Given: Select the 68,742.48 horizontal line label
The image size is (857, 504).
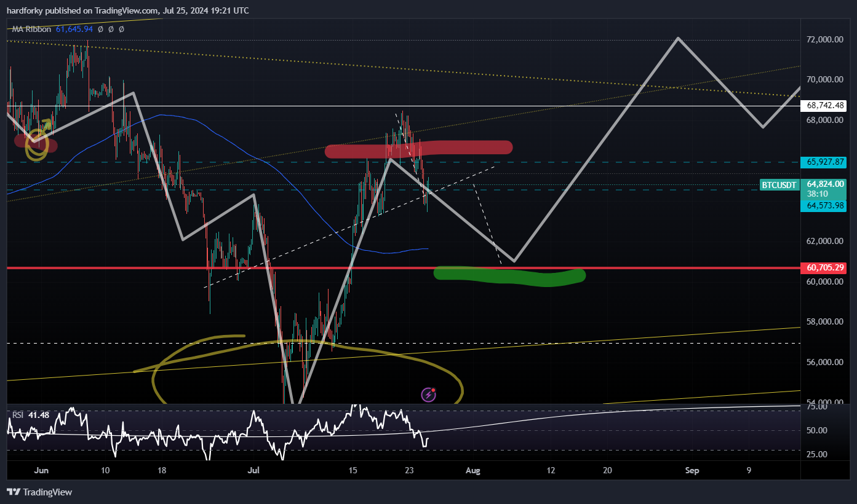Looking at the screenshot, I should (x=824, y=106).
